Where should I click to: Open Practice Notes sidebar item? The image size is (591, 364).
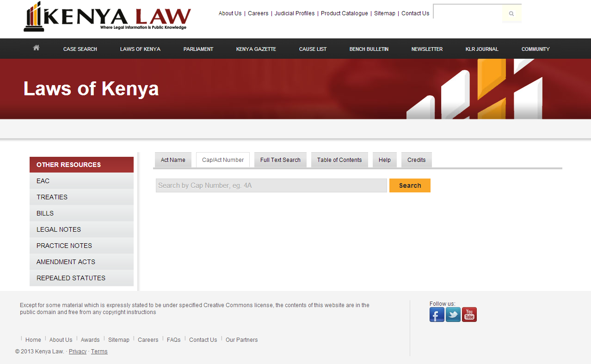point(81,246)
